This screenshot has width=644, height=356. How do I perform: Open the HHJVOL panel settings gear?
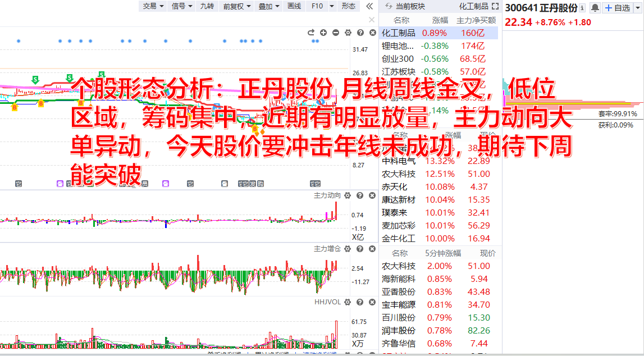[x=348, y=302]
